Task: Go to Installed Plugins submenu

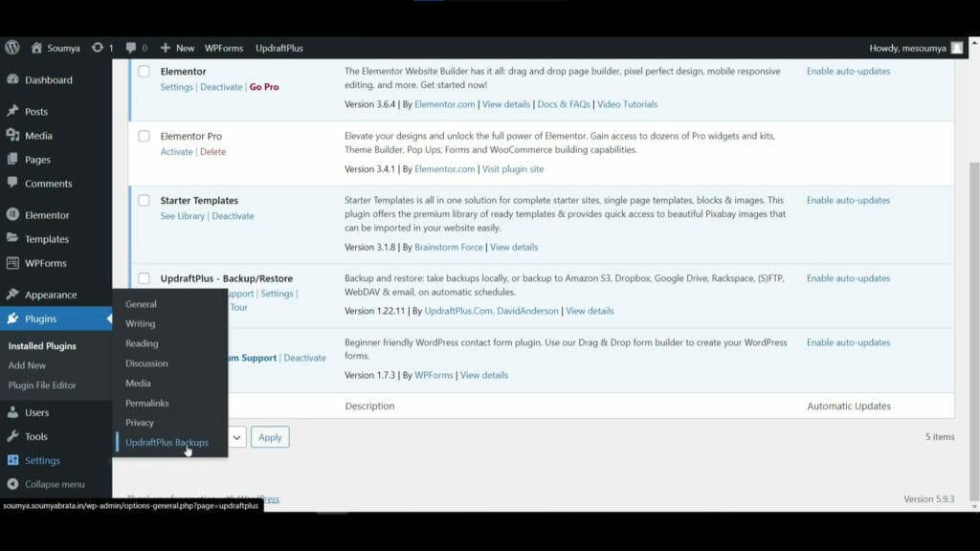Action: click(x=42, y=346)
